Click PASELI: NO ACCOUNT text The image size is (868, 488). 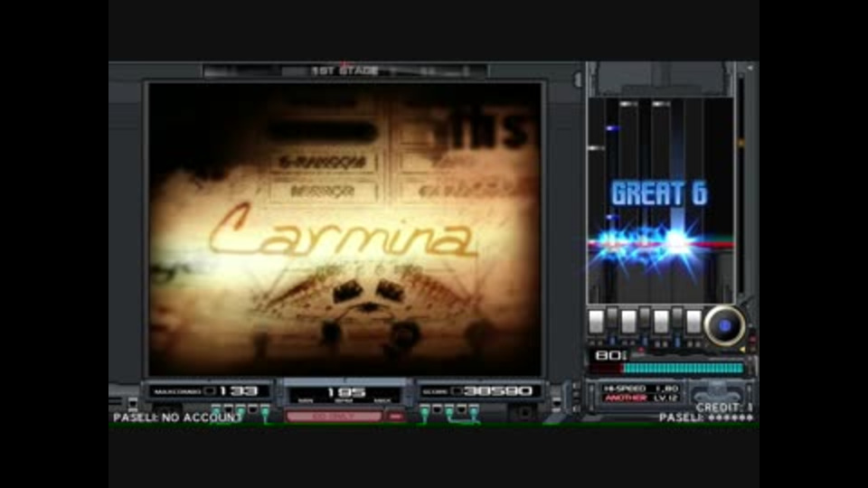coord(177,418)
